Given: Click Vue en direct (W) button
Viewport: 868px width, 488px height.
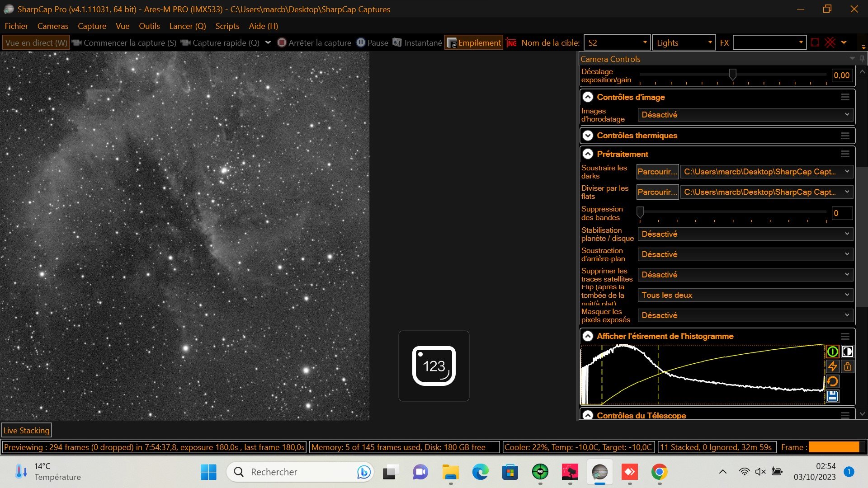Looking at the screenshot, I should point(36,42).
